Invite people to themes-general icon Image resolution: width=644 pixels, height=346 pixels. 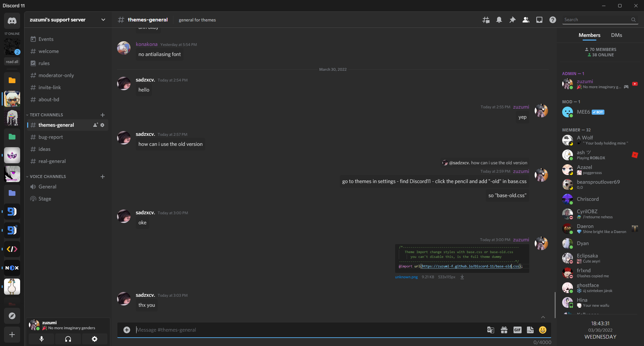tap(96, 125)
